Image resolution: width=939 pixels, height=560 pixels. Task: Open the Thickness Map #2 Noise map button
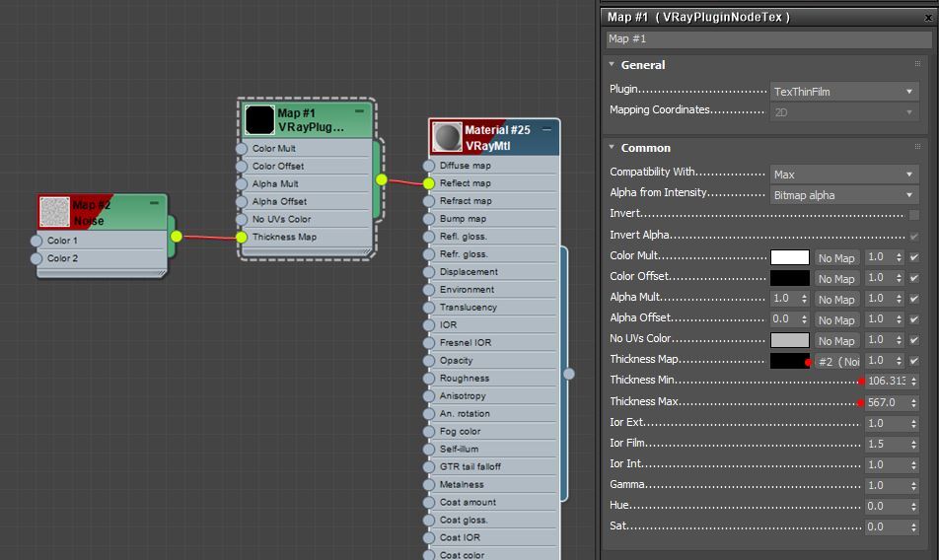tap(836, 362)
